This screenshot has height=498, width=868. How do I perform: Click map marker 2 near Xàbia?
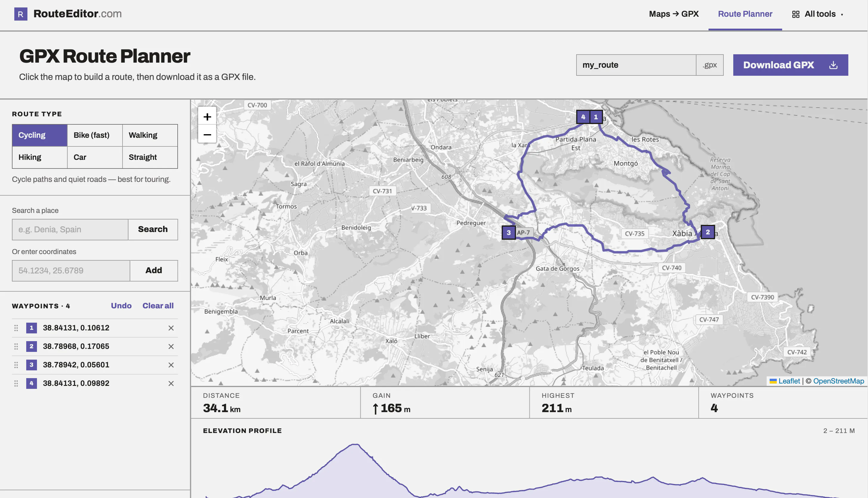coord(708,232)
